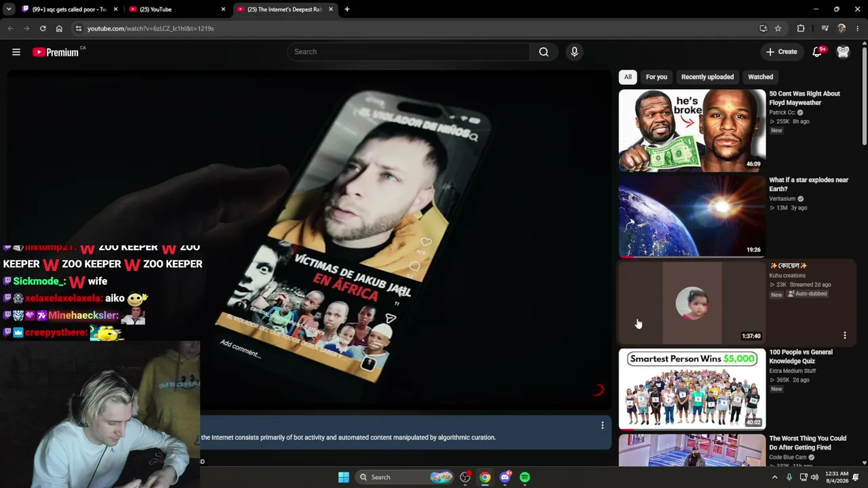
Task: Open the tab search dropdown arrow
Action: tap(9, 9)
